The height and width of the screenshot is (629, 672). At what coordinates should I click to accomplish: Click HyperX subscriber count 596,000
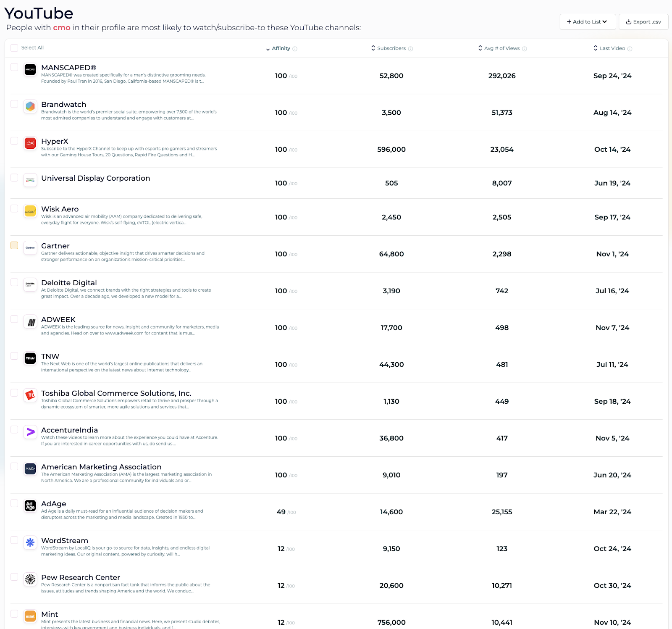pos(391,150)
